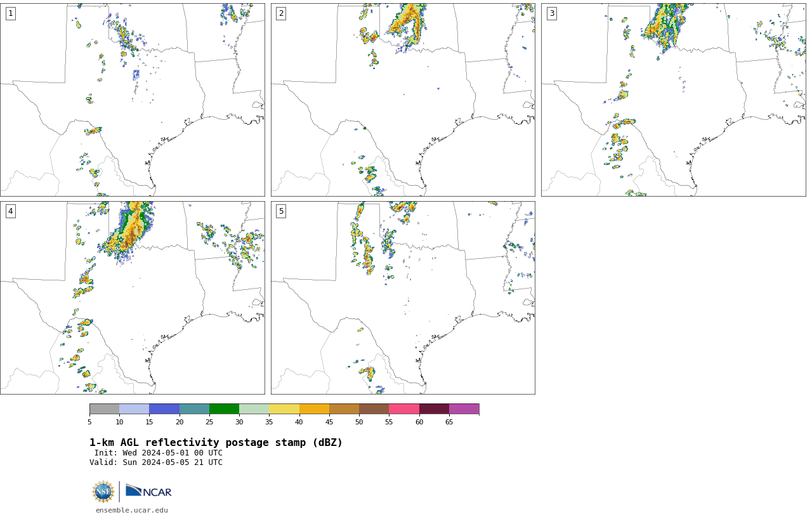Click the colorbar tick label 5
The width and height of the screenshot is (812, 517).
(89, 422)
